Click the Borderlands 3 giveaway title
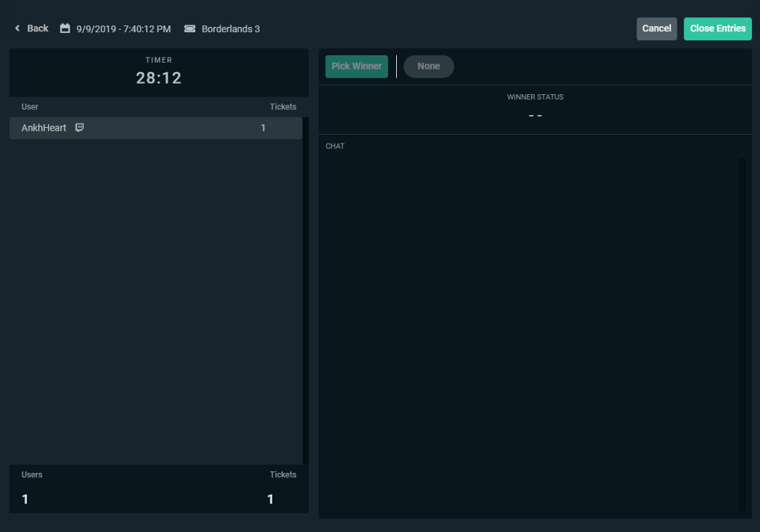 pyautogui.click(x=231, y=29)
